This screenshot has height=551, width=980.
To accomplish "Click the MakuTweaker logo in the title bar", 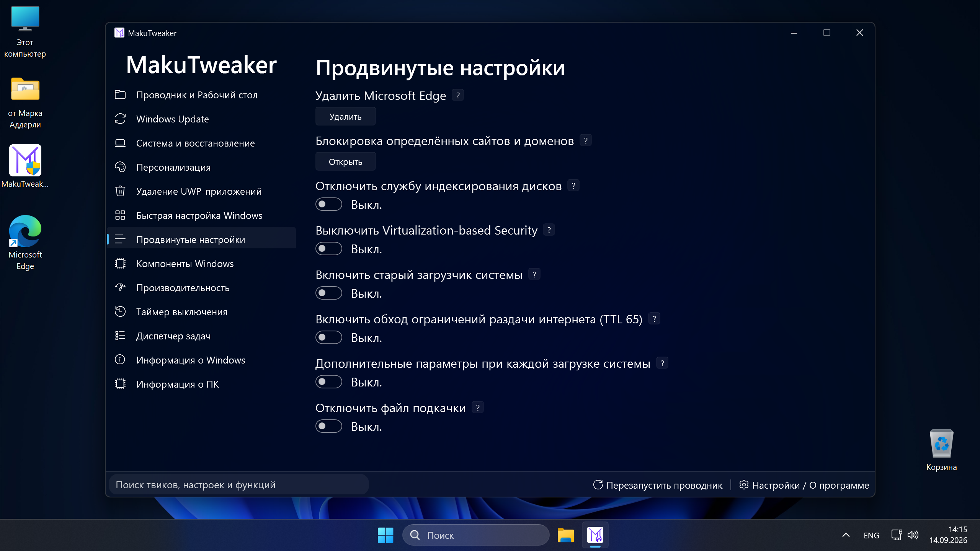I will 119,33.
